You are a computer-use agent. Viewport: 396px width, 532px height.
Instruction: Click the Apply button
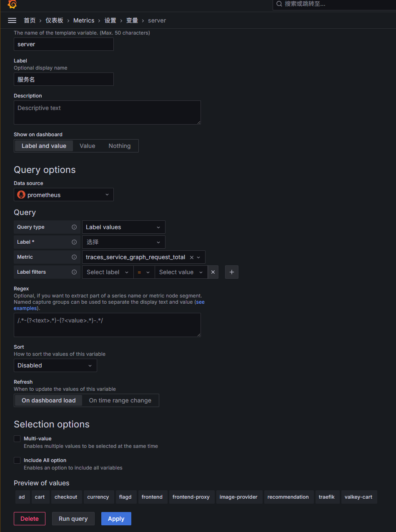pos(116,519)
